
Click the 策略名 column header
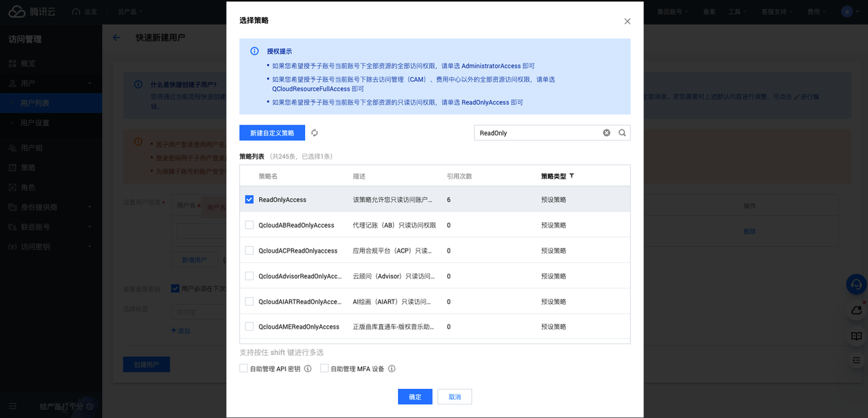coord(268,176)
